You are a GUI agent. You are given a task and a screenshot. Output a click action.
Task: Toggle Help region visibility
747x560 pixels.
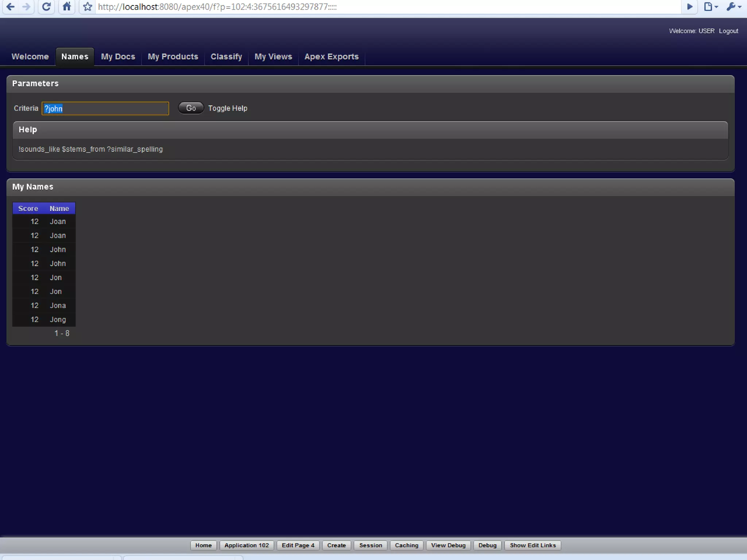pyautogui.click(x=228, y=108)
